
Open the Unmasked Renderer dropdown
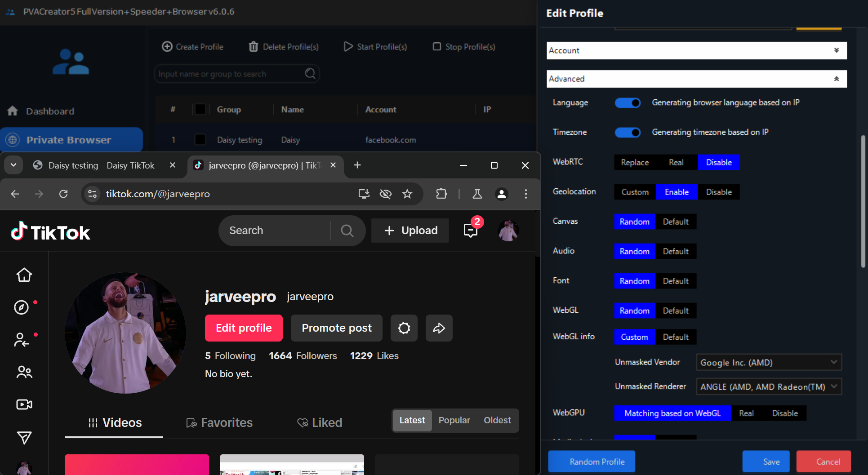coord(768,386)
